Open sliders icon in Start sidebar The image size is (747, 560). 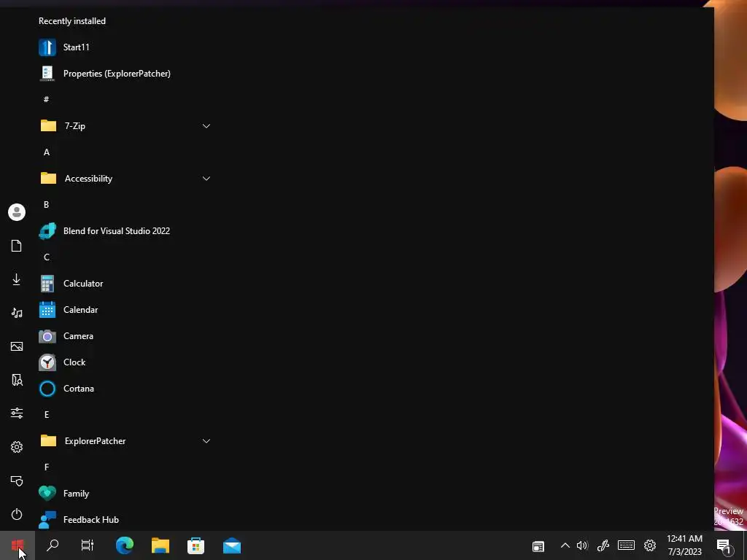click(x=17, y=413)
